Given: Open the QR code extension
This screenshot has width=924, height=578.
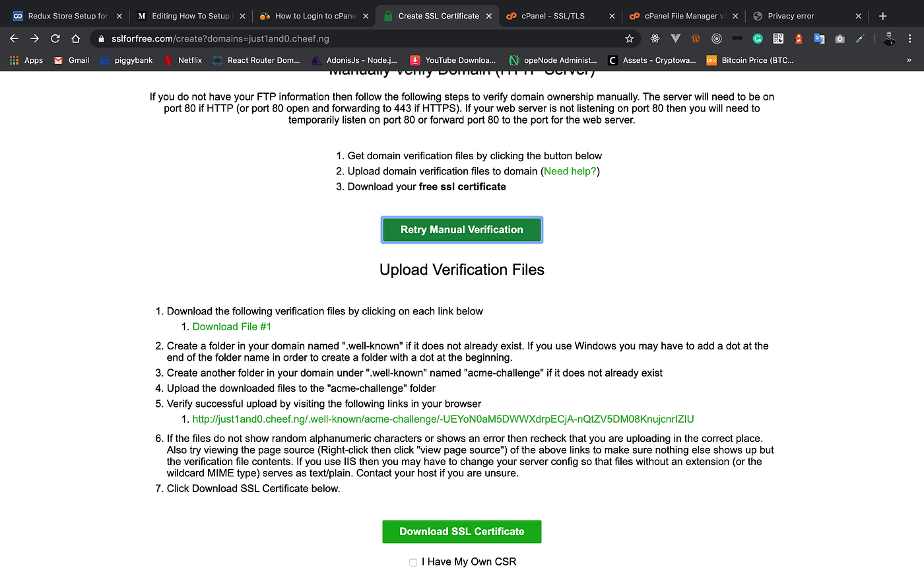Looking at the screenshot, I should (x=778, y=38).
